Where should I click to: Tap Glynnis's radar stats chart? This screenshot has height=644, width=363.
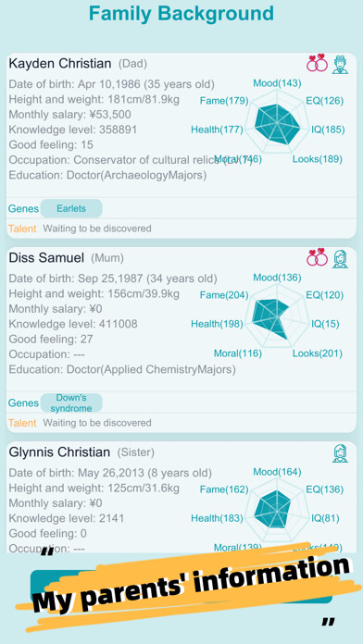pos(278,511)
